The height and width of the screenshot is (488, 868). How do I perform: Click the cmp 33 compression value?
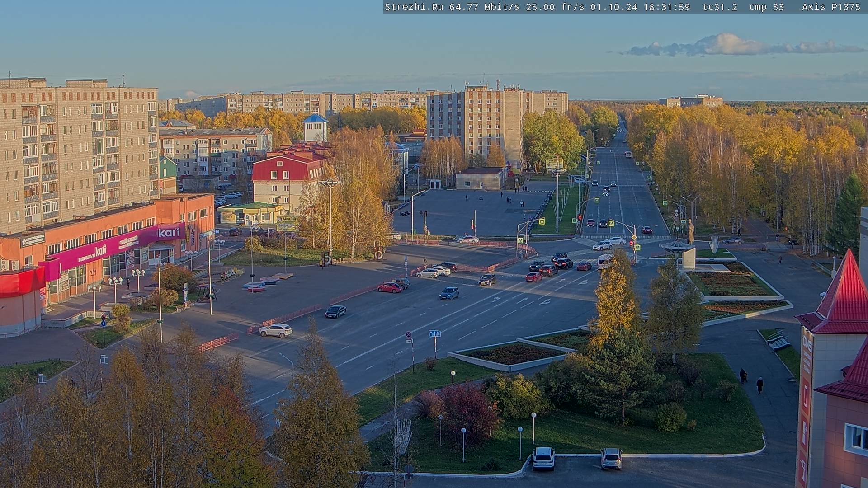pos(766,7)
